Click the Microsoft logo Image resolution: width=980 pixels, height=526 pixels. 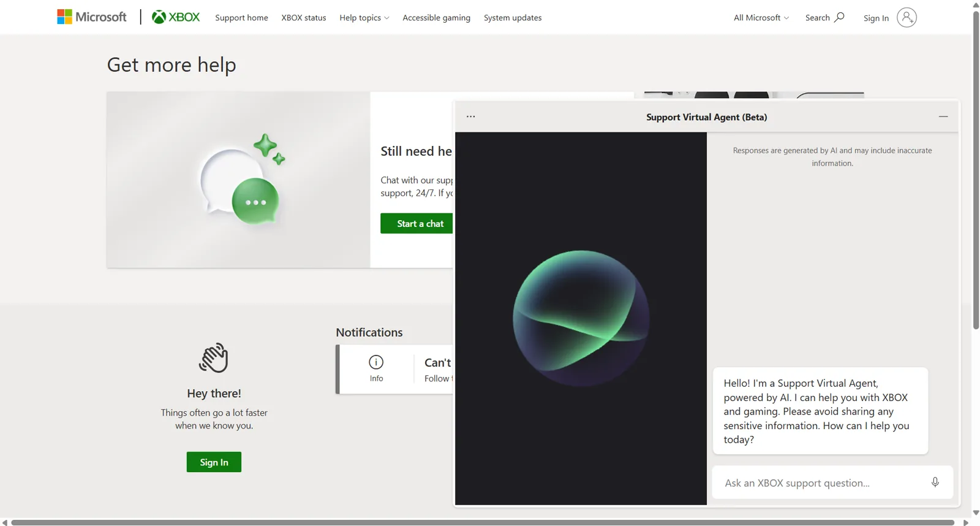click(x=92, y=17)
